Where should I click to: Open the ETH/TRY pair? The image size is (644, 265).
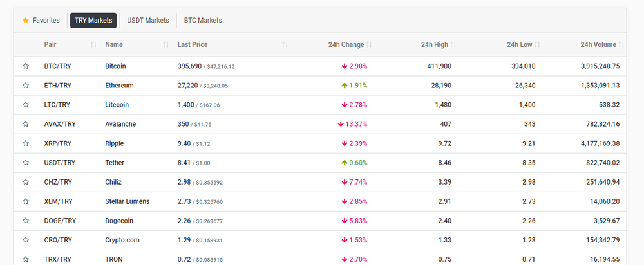(57, 86)
